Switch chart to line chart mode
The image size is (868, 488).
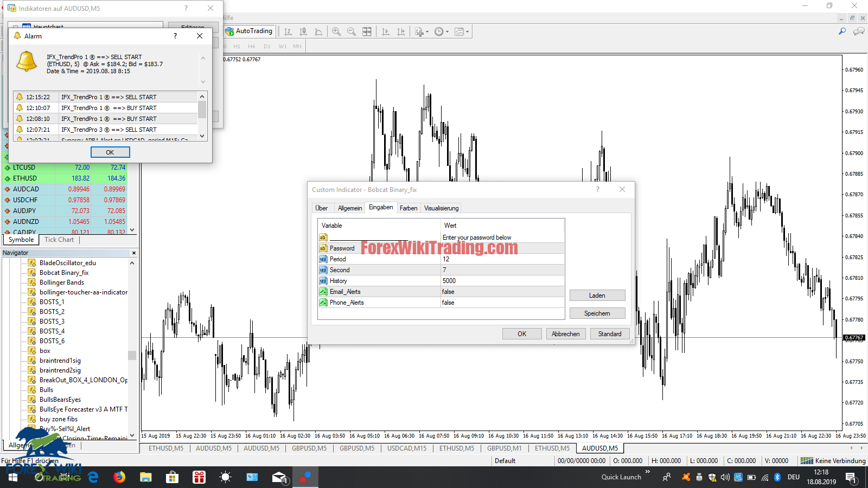[x=318, y=31]
